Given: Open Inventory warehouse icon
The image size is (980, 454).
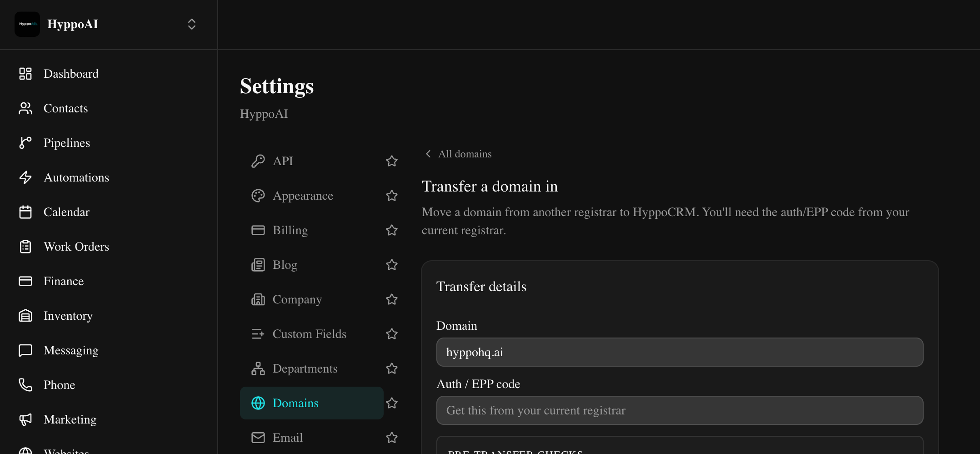Looking at the screenshot, I should [x=25, y=316].
